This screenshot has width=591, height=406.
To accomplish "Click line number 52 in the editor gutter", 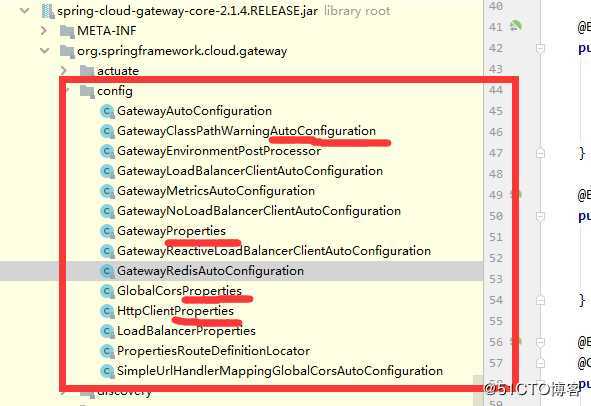I will point(496,258).
